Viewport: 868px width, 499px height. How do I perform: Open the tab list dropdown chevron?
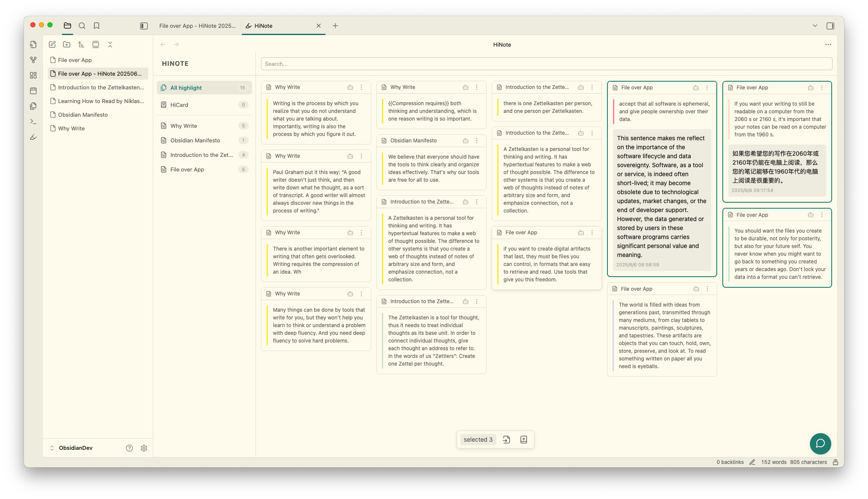(815, 26)
